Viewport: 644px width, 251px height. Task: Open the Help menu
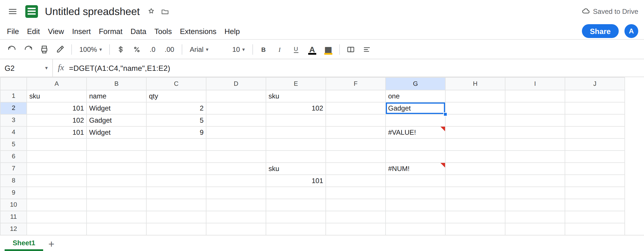click(232, 31)
